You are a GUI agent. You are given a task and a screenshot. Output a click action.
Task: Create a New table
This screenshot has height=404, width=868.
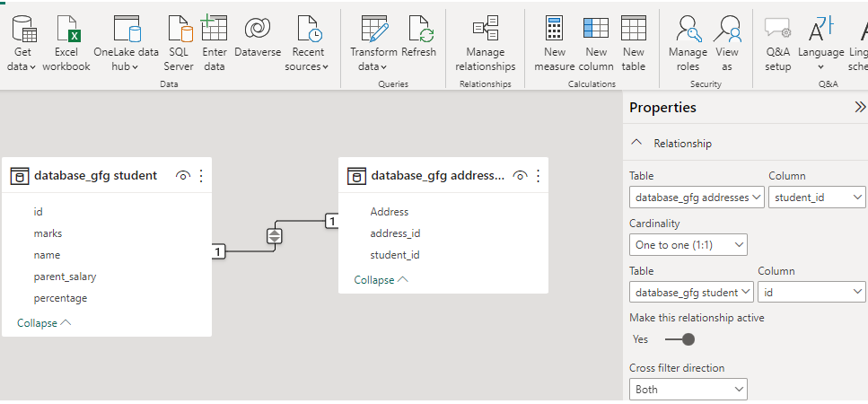click(634, 44)
